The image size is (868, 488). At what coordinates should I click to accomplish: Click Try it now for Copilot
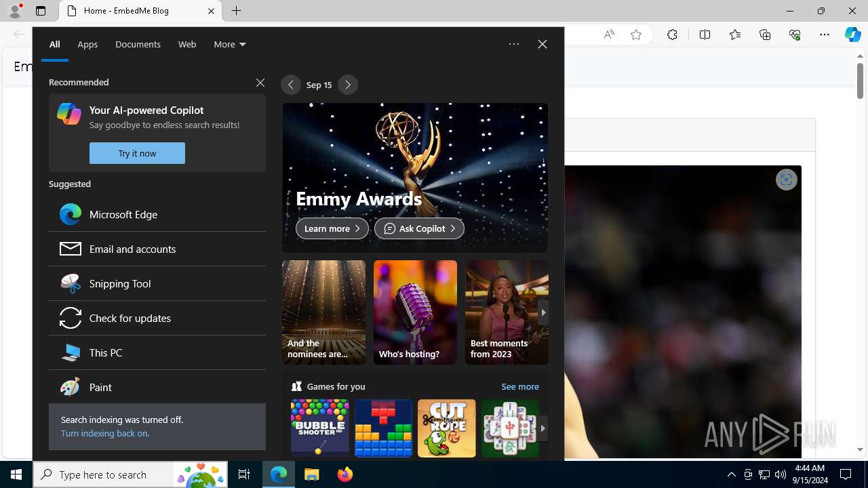point(137,153)
